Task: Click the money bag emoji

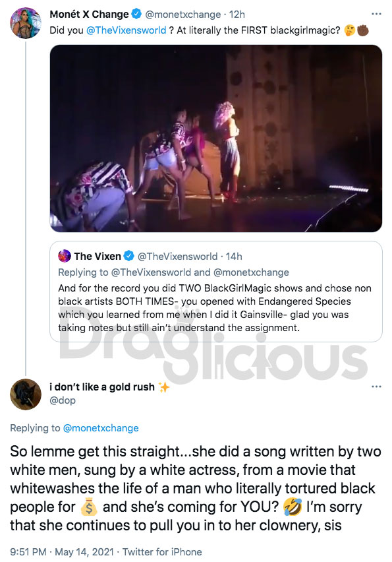Action: pyautogui.click(x=89, y=507)
